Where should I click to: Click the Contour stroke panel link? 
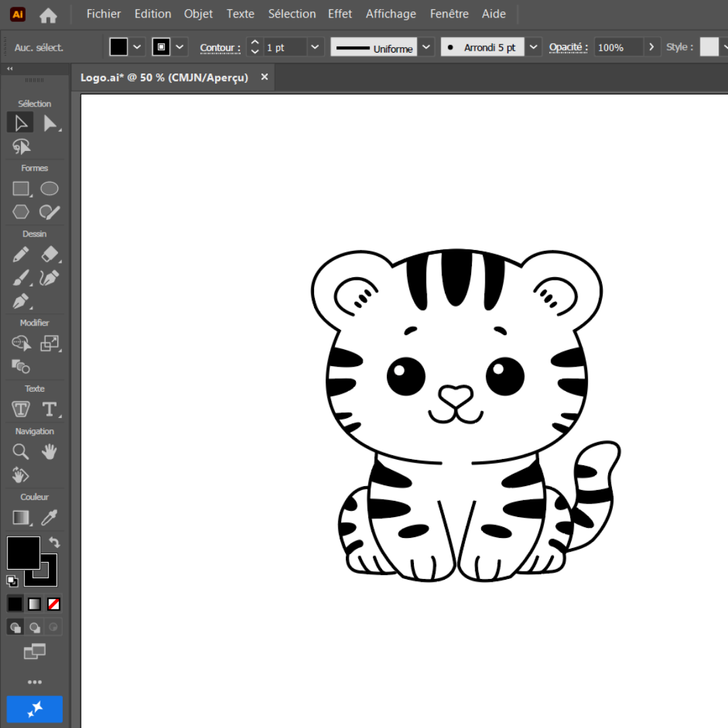click(x=220, y=48)
